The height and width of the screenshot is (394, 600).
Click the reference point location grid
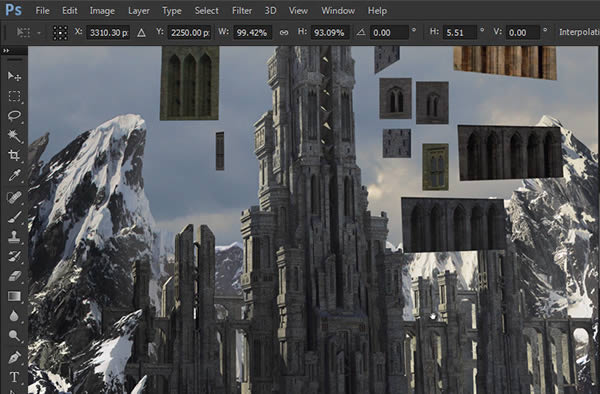click(60, 33)
